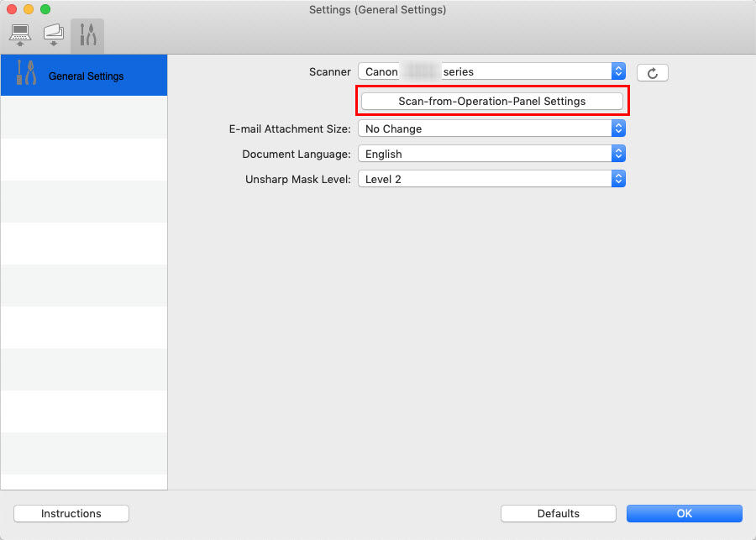Open the Scan from Operation Panel tab icon
This screenshot has width=756, height=540.
click(x=54, y=35)
